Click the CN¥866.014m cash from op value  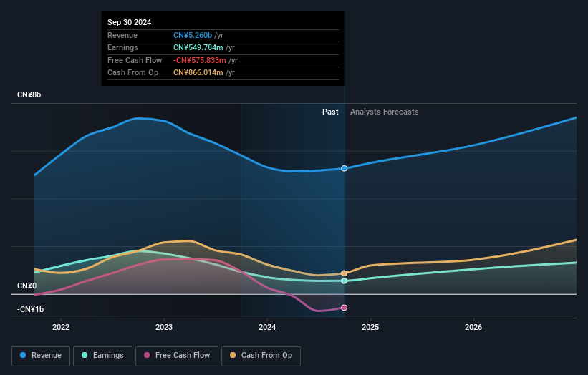point(198,73)
